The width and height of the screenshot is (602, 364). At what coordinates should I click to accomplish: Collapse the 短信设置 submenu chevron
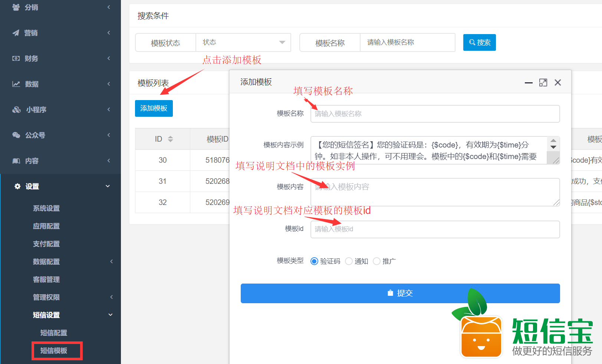click(x=110, y=315)
